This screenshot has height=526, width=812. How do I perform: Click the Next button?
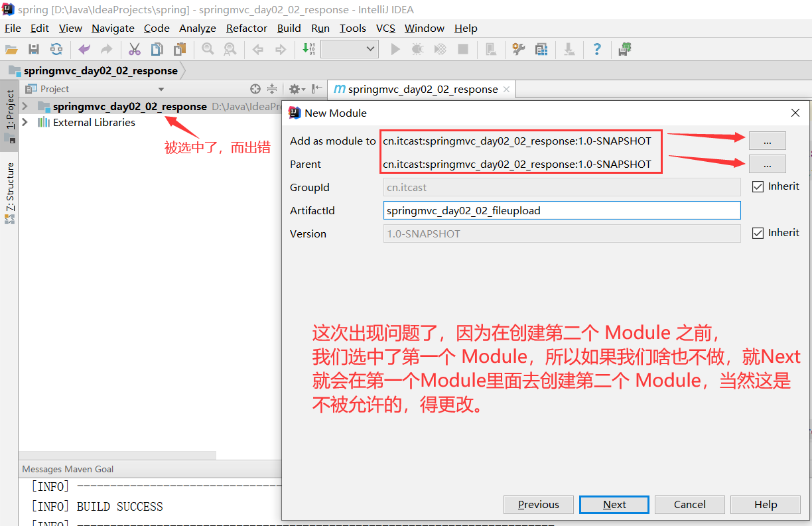tap(614, 505)
